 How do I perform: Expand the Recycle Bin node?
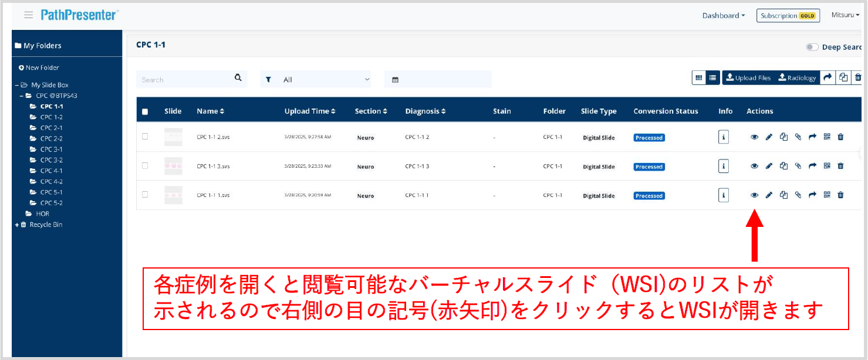click(17, 225)
